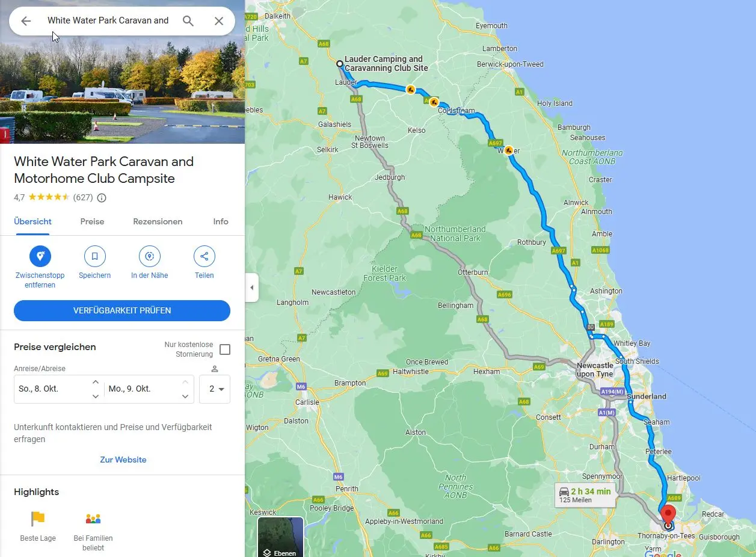Click the magnifier search icon

point(188,21)
